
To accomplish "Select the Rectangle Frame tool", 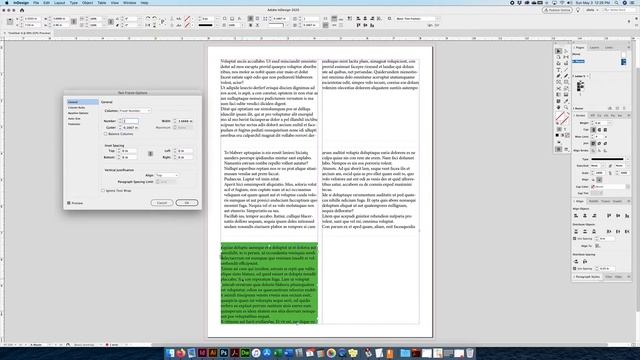I will [558, 82].
